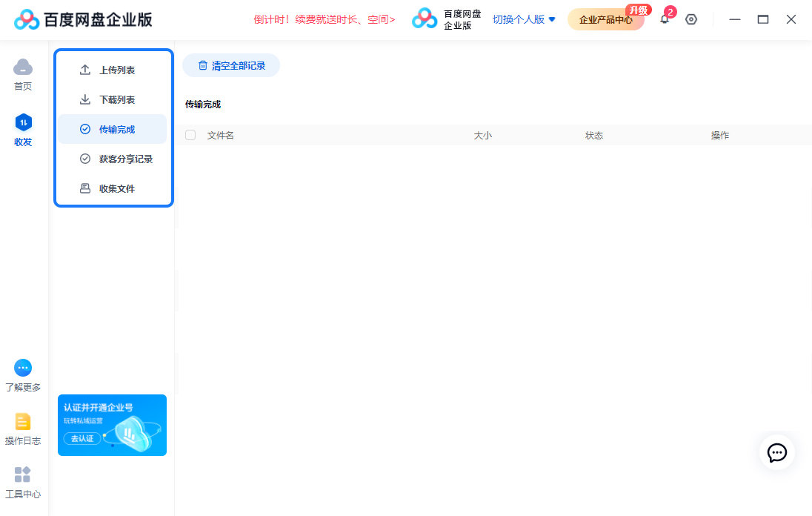The width and height of the screenshot is (812, 516).
Task: Open the customer service chat bubble
Action: coord(776,452)
